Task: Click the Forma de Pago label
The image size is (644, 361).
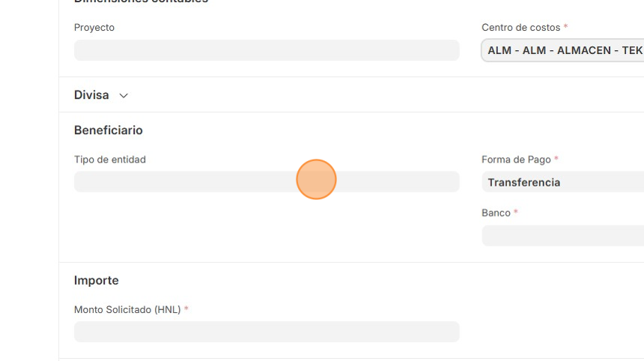Action: 516,160
